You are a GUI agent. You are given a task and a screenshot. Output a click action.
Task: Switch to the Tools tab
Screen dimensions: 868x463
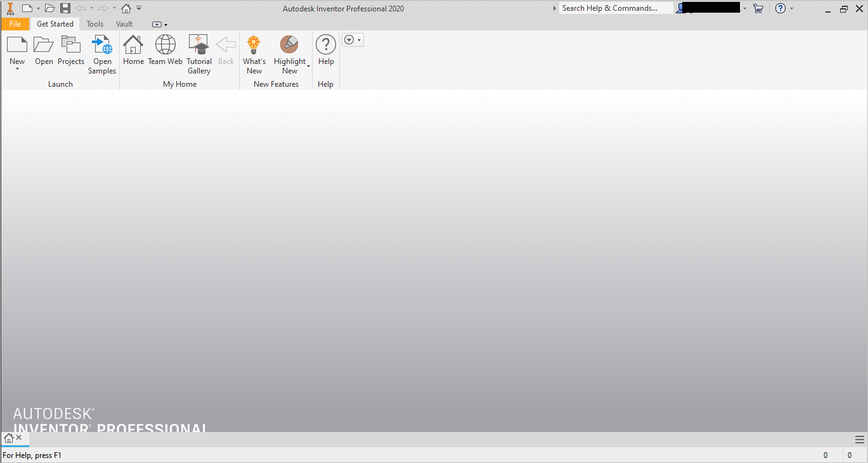pyautogui.click(x=94, y=23)
